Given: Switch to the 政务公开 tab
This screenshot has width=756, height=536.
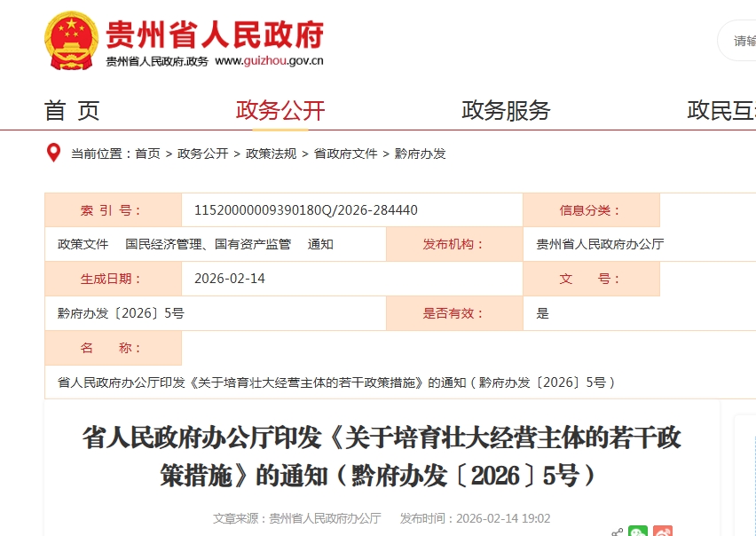Looking at the screenshot, I should point(280,110).
